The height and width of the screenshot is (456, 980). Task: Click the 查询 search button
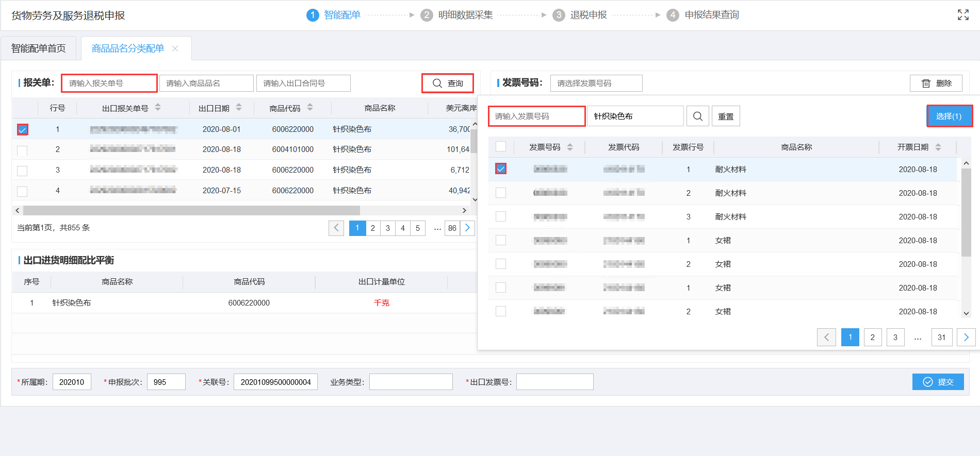(x=447, y=83)
